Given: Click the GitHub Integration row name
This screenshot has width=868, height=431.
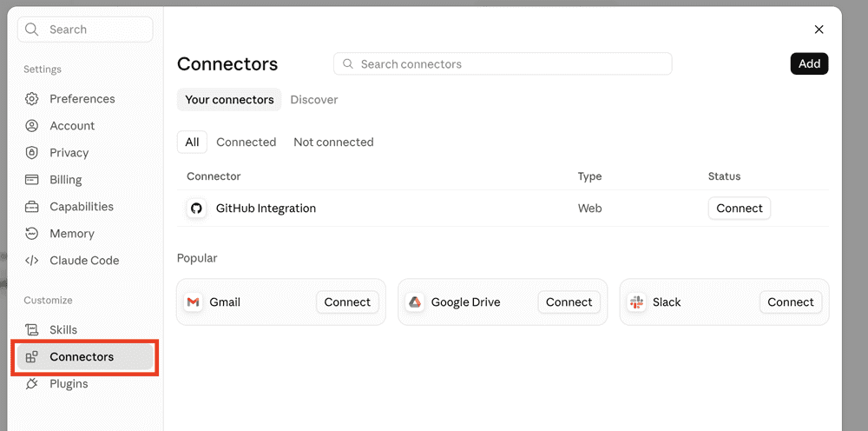Looking at the screenshot, I should coord(266,209).
